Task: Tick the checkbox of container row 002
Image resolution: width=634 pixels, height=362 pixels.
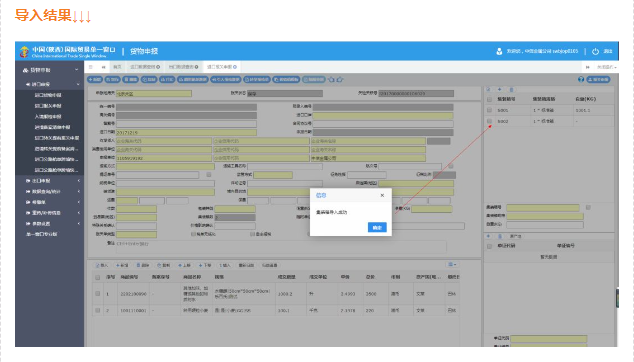Action: pyautogui.click(x=489, y=121)
